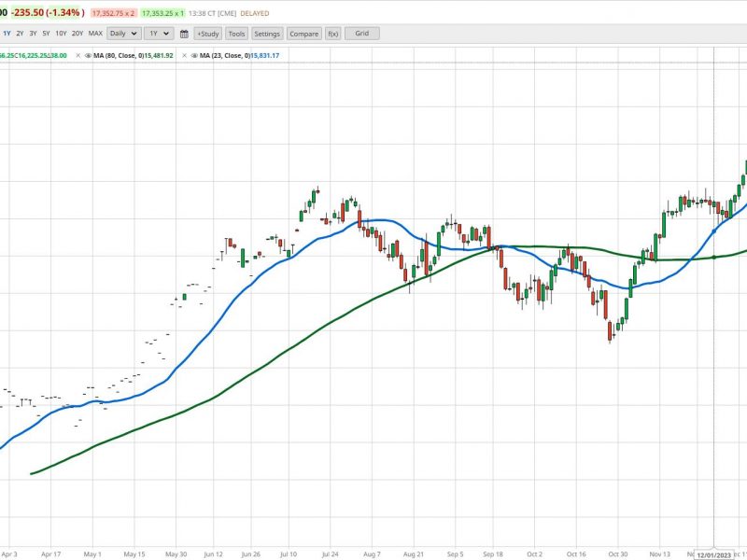The height and width of the screenshot is (560, 747).
Task: Select the 2Y time range
Action: (20, 34)
